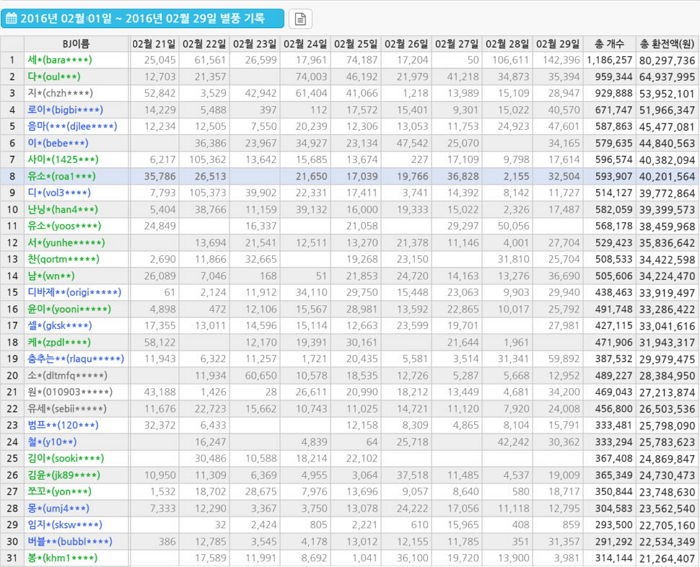Open BJ link 세*(bara****)
The image size is (700, 567).
(x=62, y=60)
